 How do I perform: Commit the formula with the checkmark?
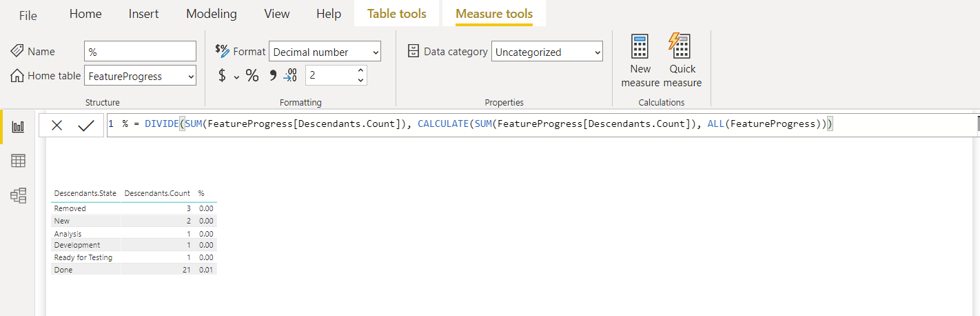[86, 126]
